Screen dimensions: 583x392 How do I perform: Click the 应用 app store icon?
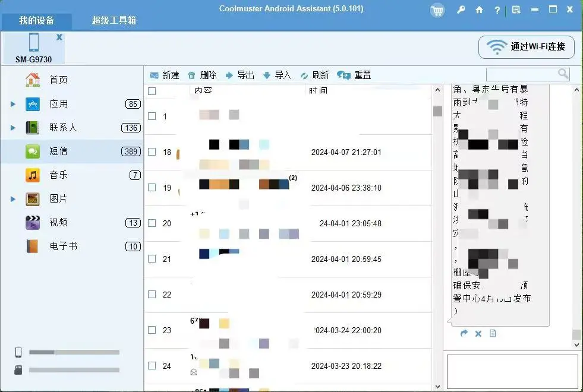click(x=33, y=104)
